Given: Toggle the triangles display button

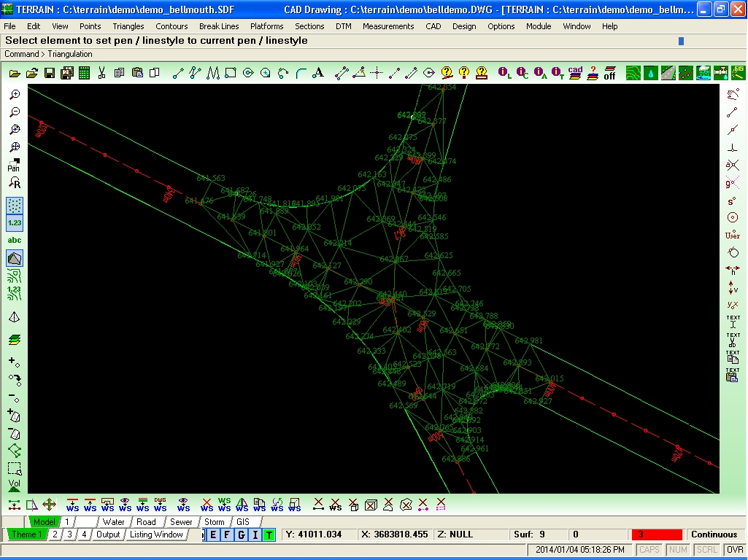Looking at the screenshot, I should coord(15,258).
